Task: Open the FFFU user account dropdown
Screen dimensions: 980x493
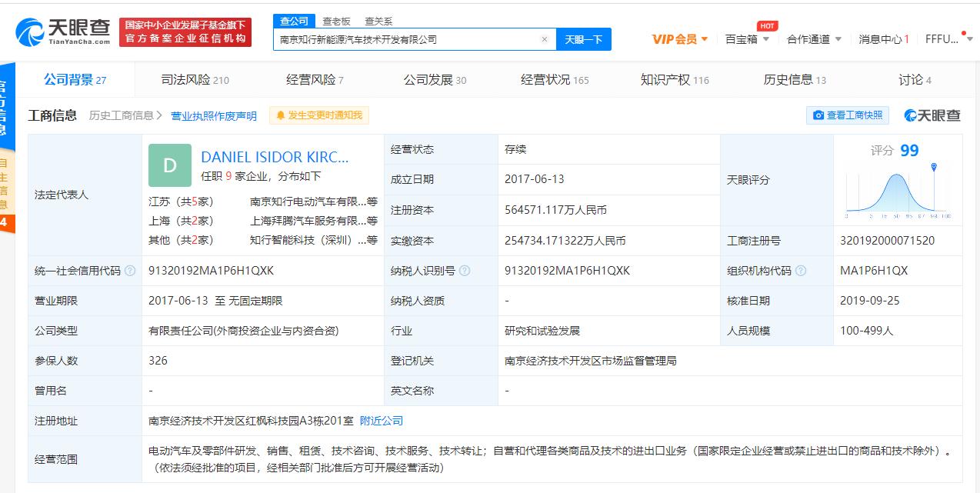Action: pos(948,39)
